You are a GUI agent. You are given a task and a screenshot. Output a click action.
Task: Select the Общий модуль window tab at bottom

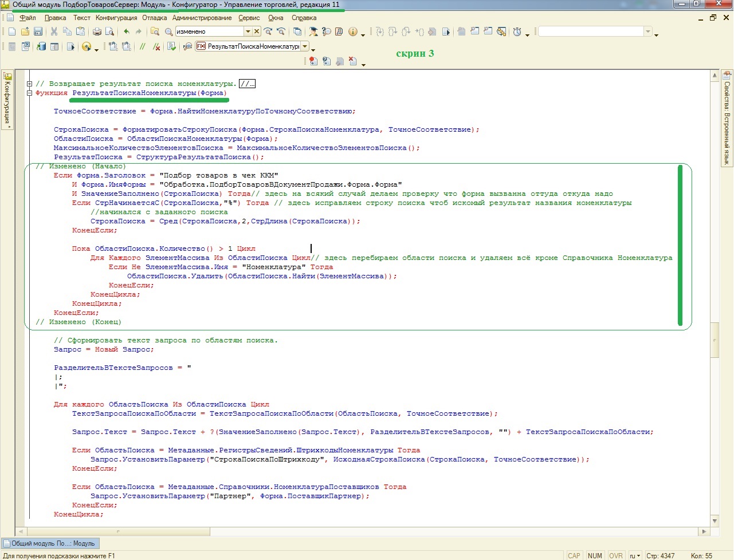tap(50, 543)
